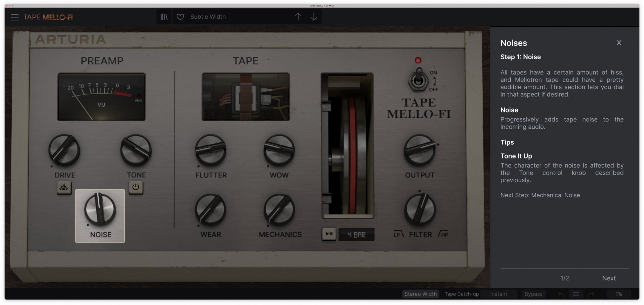Toggle Bypass in the bottom bar
The image size is (644, 305).
(533, 294)
